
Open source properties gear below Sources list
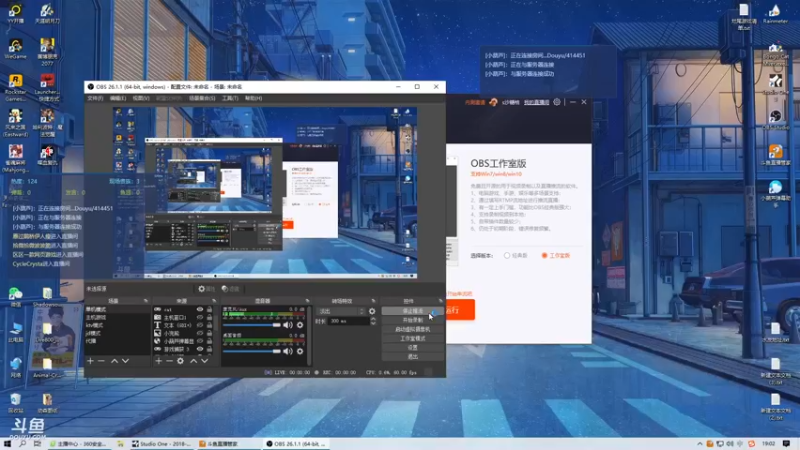coord(180,361)
